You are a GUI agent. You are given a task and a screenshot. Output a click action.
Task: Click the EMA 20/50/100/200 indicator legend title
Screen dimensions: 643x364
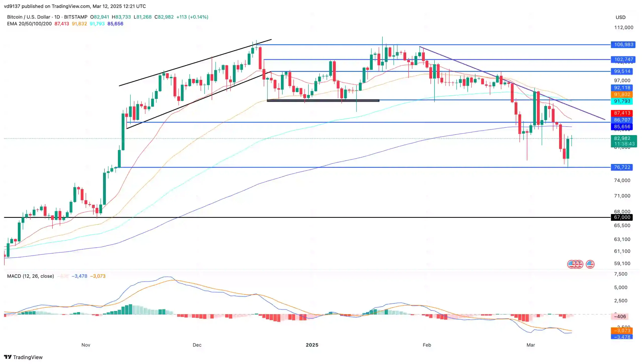[x=29, y=24]
